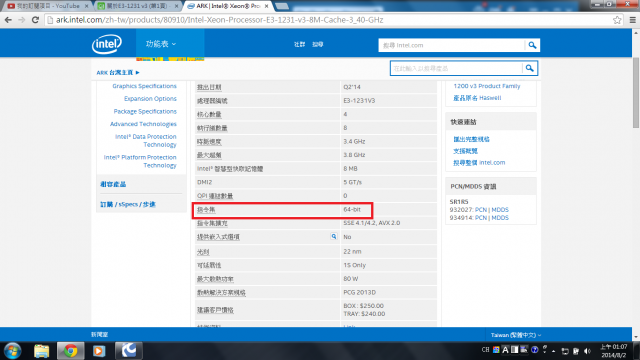Go forward in browser history

[x=22, y=20]
